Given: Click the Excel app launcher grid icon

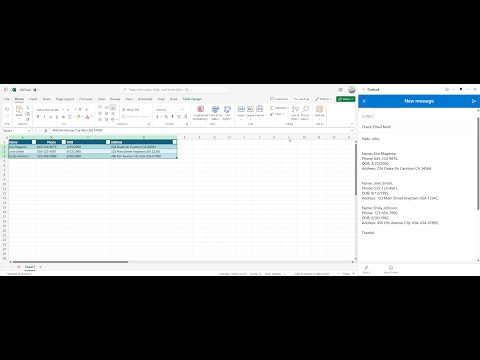Looking at the screenshot, I should [6, 90].
